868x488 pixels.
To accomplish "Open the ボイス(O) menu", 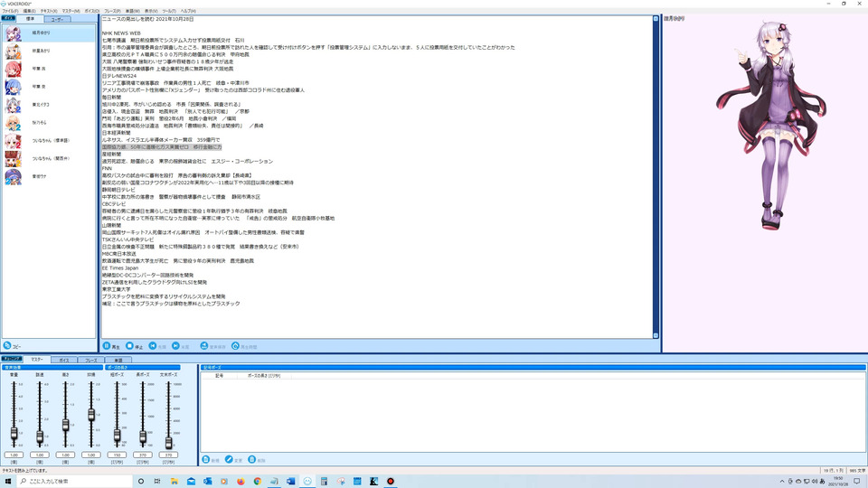I will coord(92,11).
